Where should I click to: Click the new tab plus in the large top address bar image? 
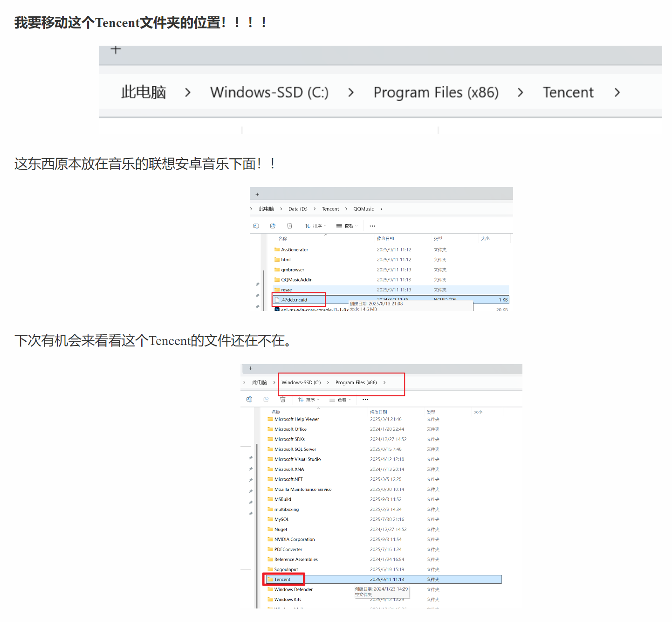click(116, 49)
